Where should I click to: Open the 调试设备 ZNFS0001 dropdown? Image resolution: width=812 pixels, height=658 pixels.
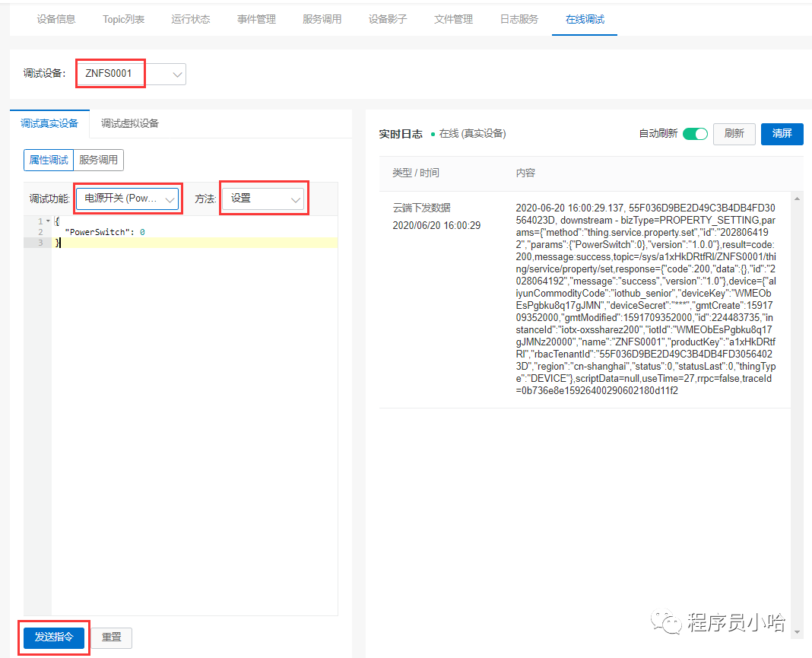(131, 74)
